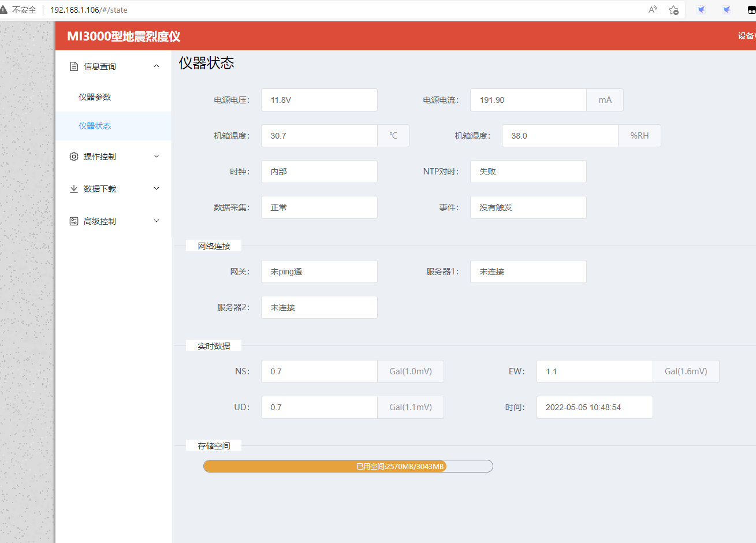Collapse the 信息查询 menu chevron

[x=157, y=66]
